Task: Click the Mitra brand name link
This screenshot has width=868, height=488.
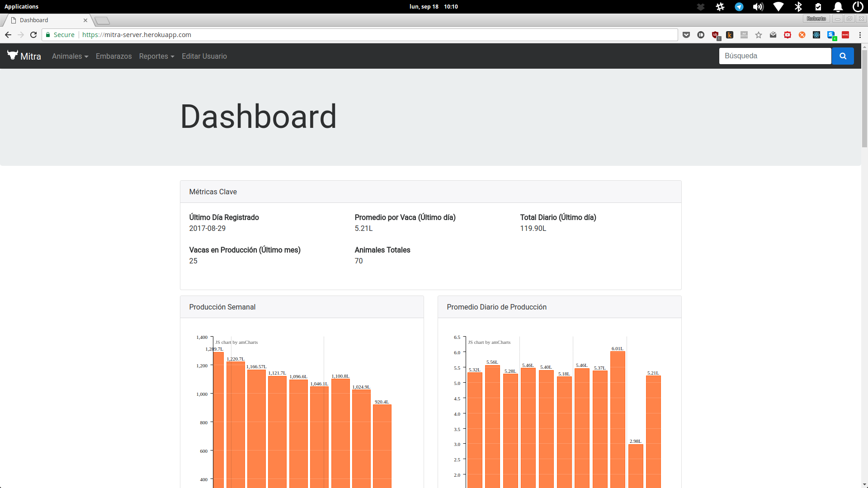Action: click(x=31, y=56)
